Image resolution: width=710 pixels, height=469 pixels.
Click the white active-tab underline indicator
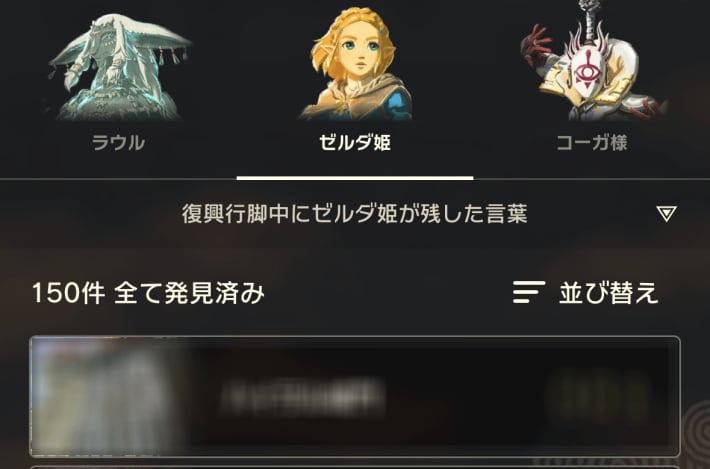click(x=355, y=178)
